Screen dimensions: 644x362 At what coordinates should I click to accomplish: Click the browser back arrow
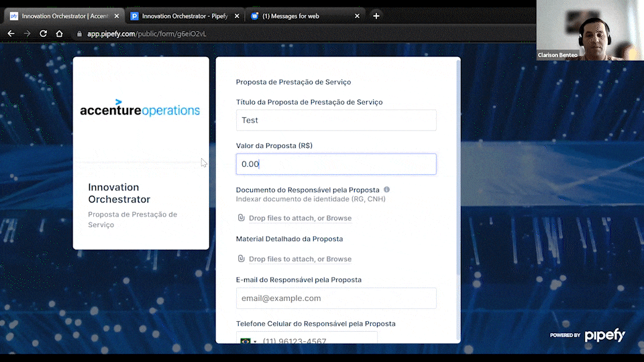(x=11, y=34)
